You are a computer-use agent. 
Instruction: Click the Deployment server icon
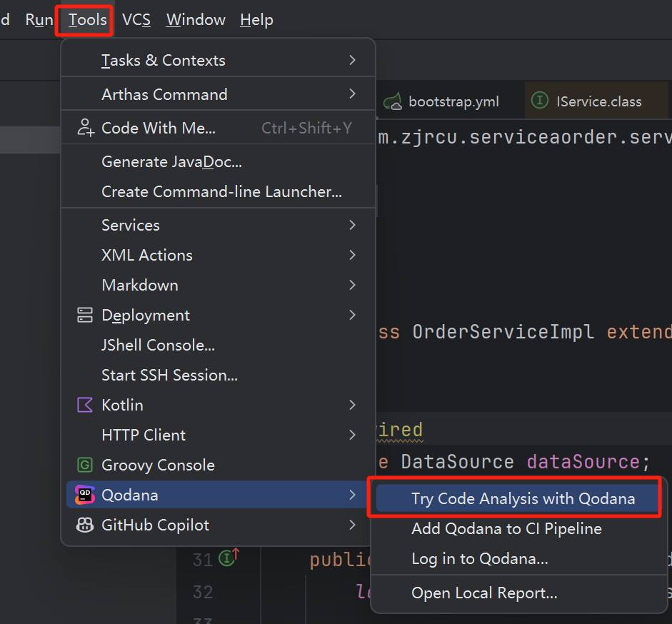tap(85, 315)
